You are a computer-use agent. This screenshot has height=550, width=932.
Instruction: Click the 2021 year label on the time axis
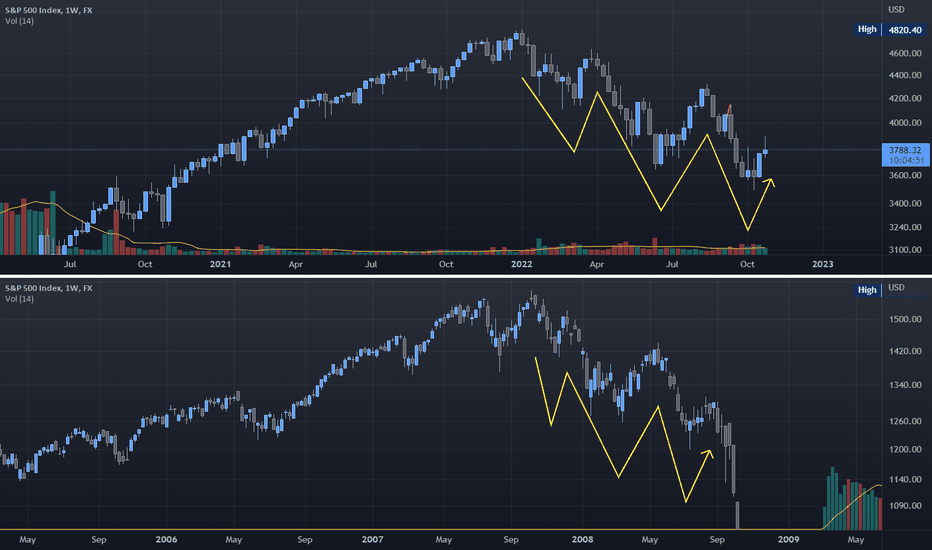coord(221,264)
